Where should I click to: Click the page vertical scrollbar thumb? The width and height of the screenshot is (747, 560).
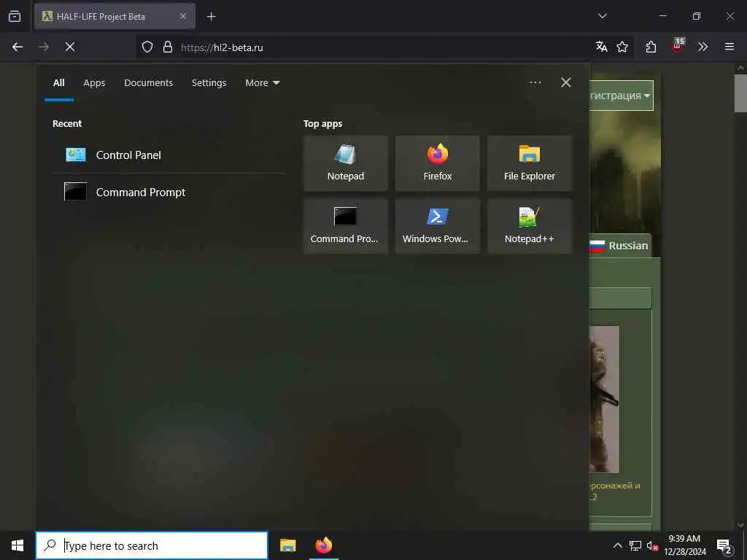pos(740,93)
